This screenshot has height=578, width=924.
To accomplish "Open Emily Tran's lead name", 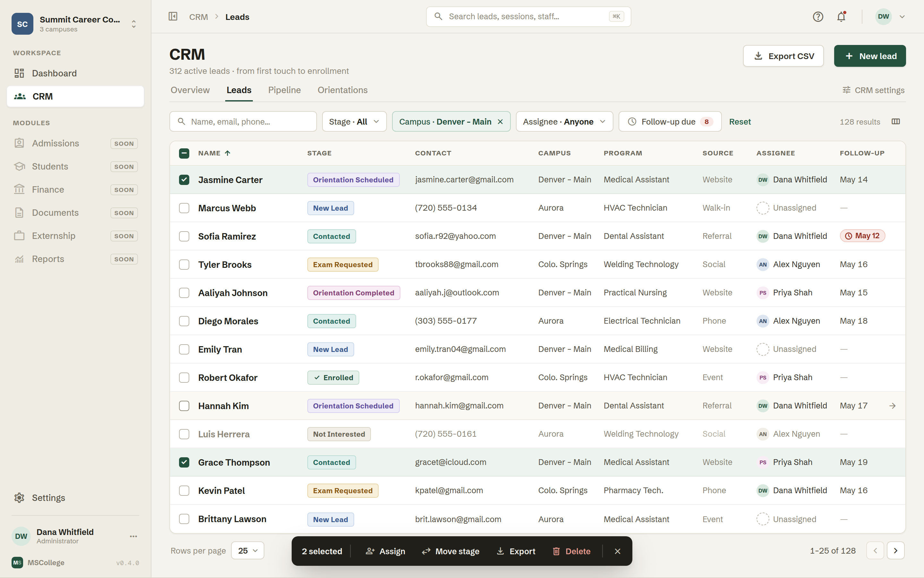I will [x=220, y=349].
